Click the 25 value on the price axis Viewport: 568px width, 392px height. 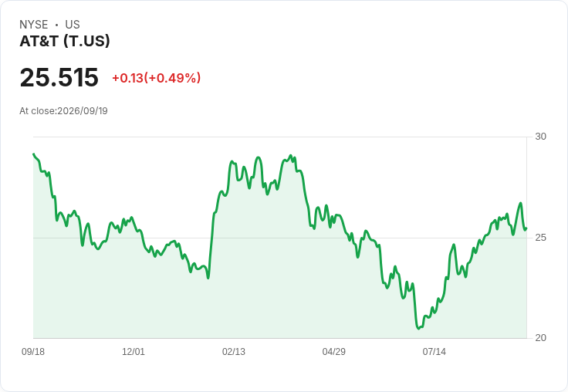(x=540, y=238)
